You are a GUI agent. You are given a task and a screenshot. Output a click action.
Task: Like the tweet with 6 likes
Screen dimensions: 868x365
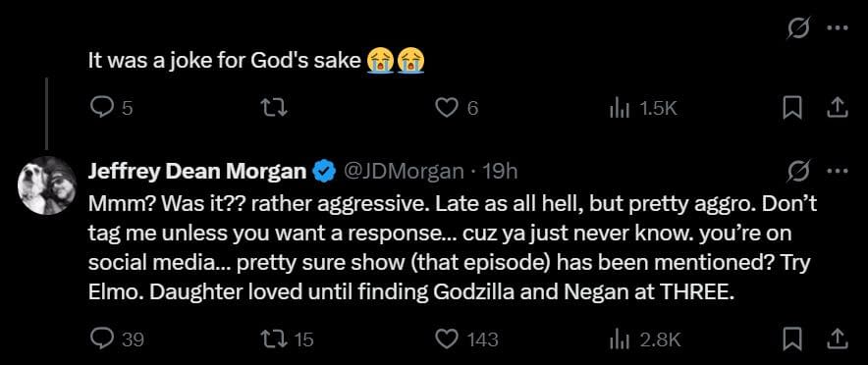[x=457, y=108]
